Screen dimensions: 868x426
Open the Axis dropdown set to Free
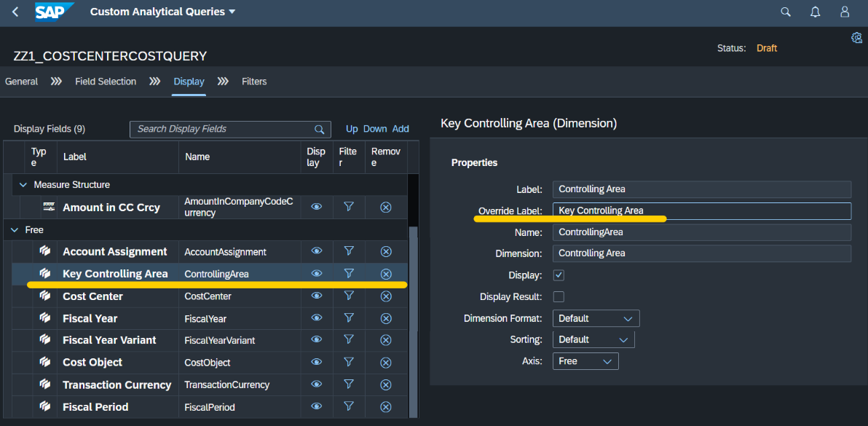pyautogui.click(x=585, y=360)
